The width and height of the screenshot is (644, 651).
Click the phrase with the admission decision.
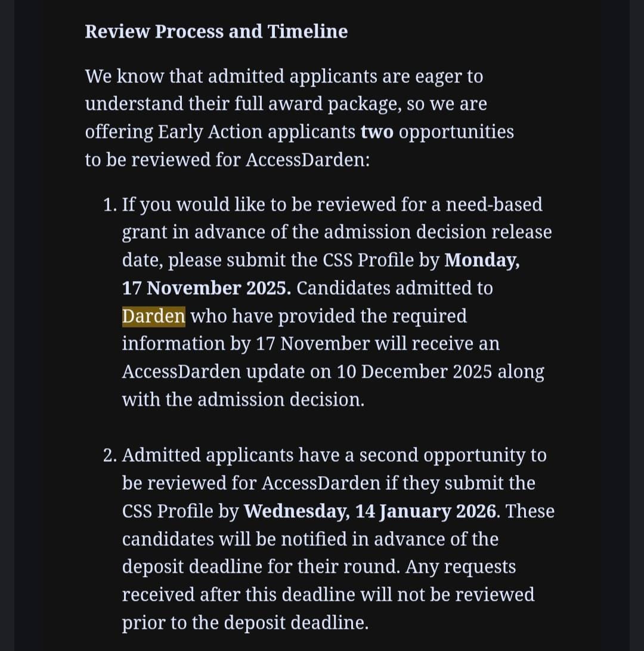click(243, 400)
